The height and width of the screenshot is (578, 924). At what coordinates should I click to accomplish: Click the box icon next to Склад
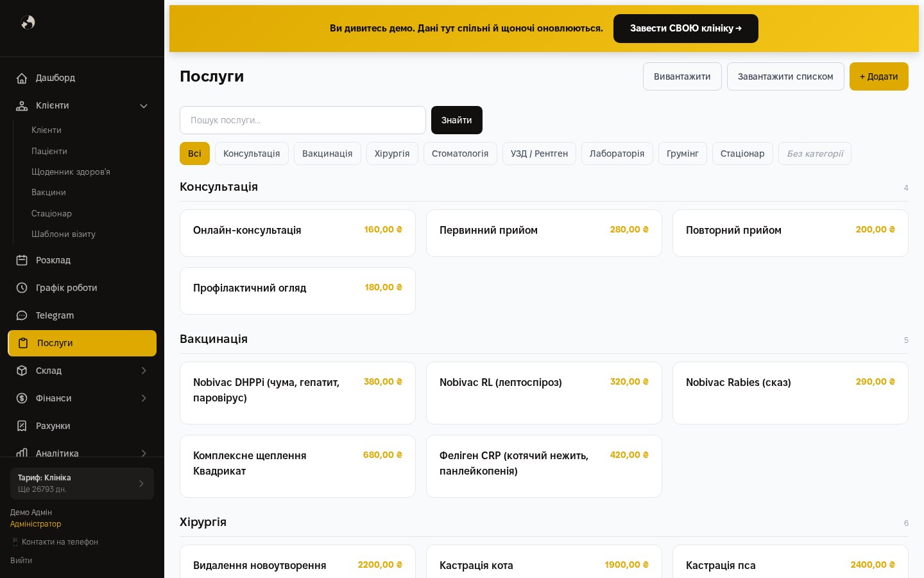22,371
